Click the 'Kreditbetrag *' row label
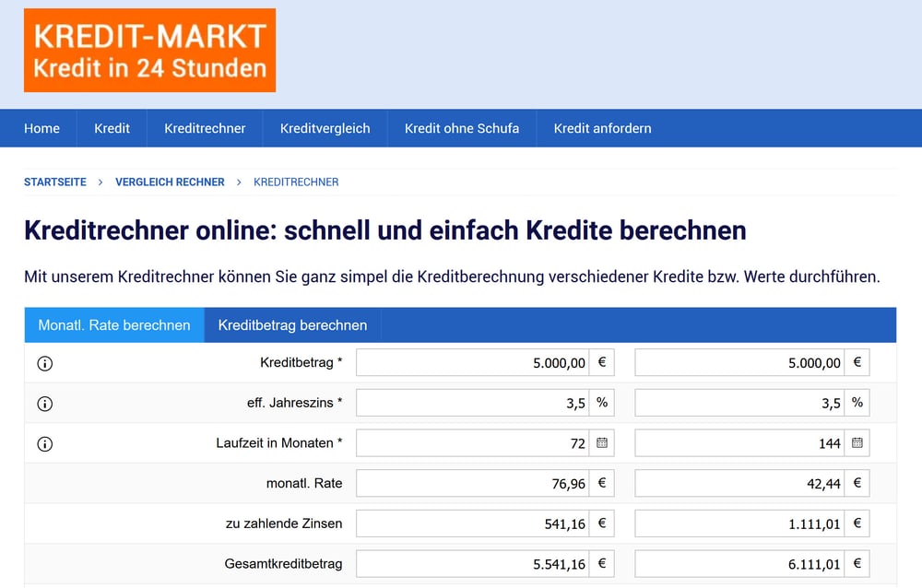The image size is (922, 588). [301, 363]
